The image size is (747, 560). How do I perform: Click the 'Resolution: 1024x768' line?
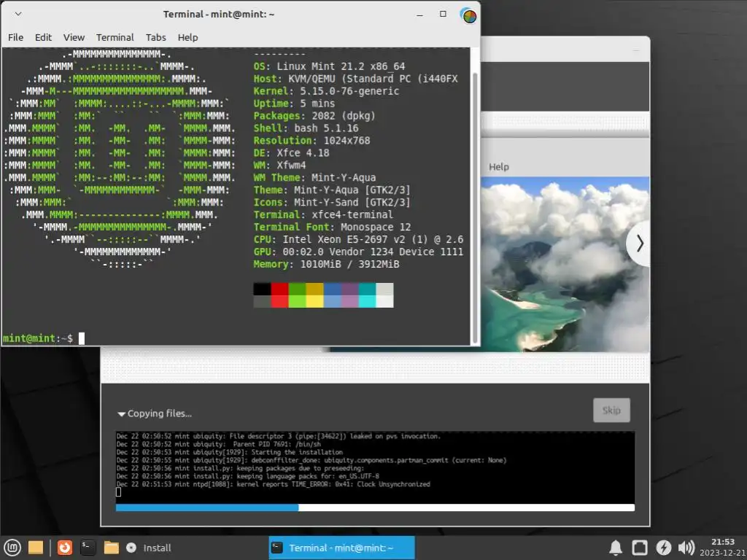311,141
